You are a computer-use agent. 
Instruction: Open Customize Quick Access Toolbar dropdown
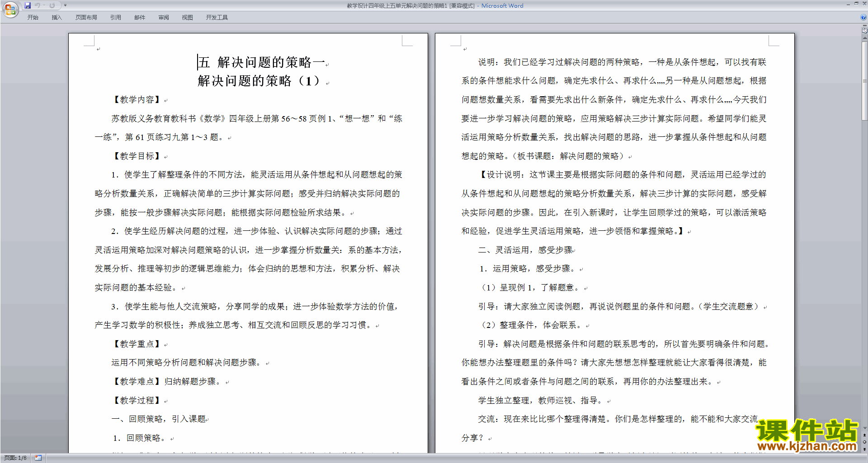(x=65, y=5)
